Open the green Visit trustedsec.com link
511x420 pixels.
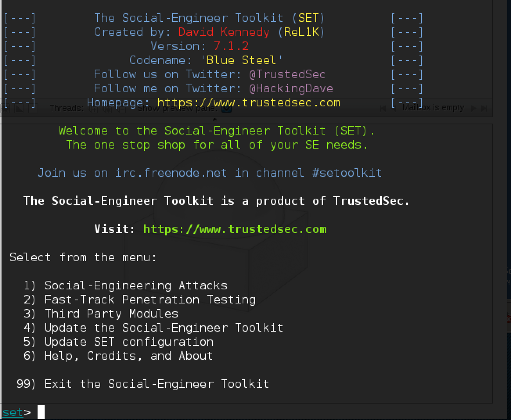(x=235, y=229)
